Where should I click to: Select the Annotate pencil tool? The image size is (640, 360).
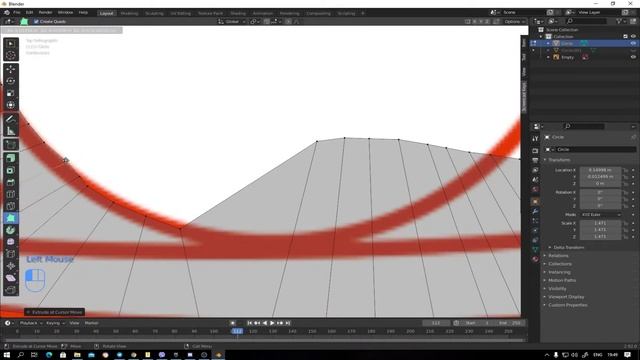click(x=11, y=119)
